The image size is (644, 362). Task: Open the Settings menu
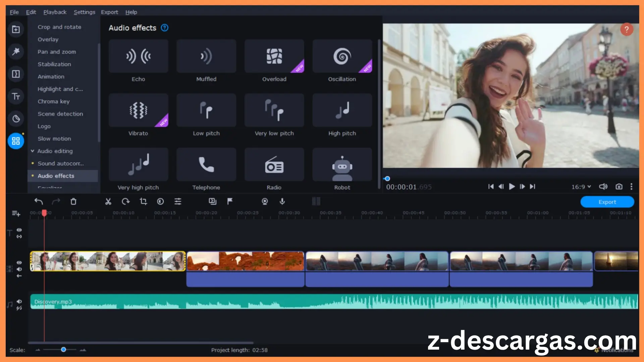coord(84,12)
